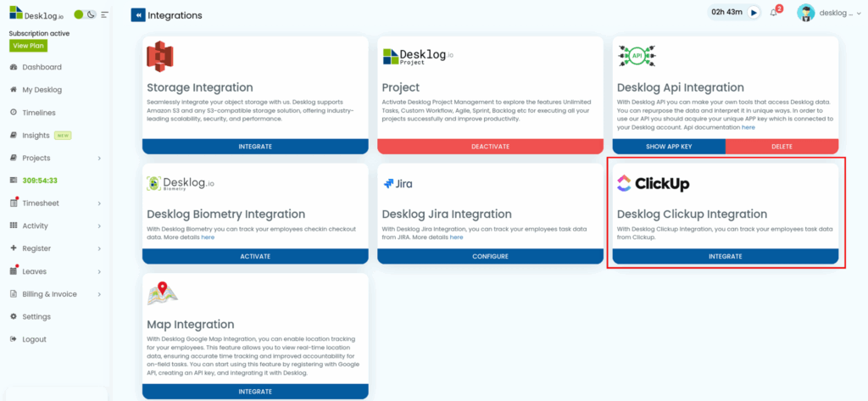Screen dimensions: 868x401
Task: Click the My Desklog home icon
Action: [x=14, y=90]
